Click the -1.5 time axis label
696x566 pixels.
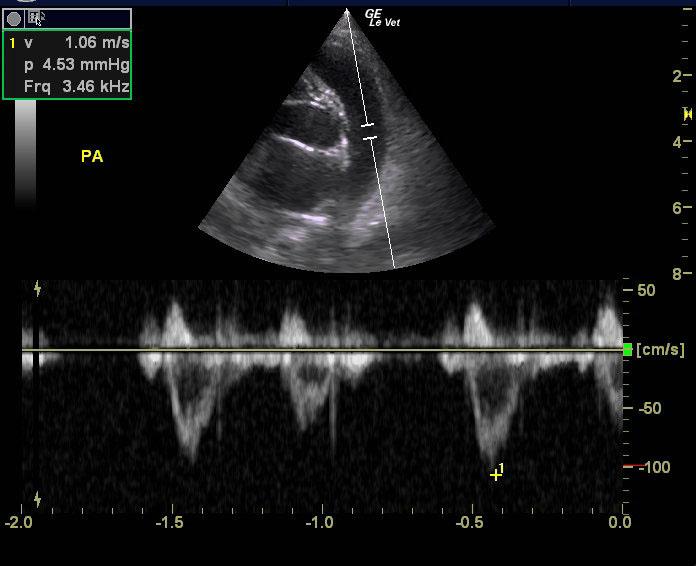[x=170, y=522]
